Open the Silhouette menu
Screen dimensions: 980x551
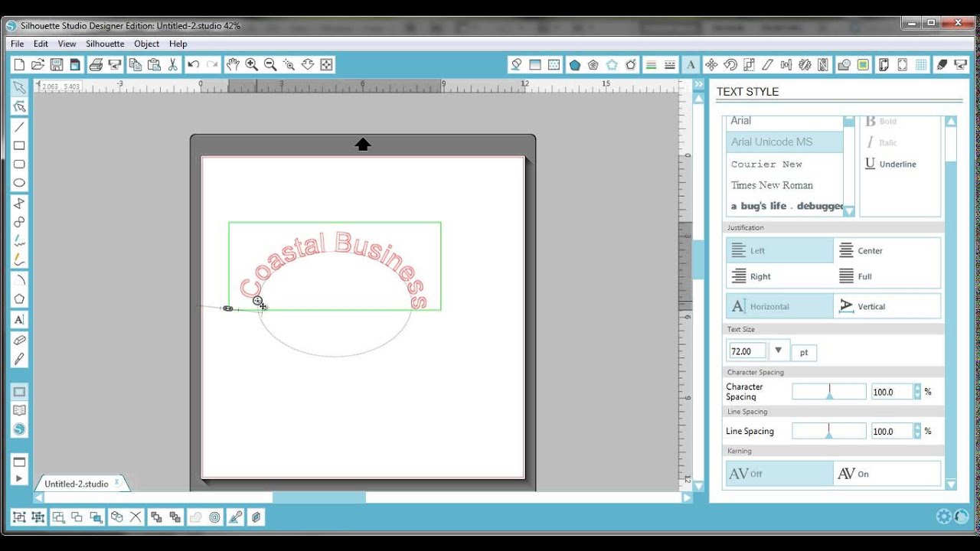(105, 44)
